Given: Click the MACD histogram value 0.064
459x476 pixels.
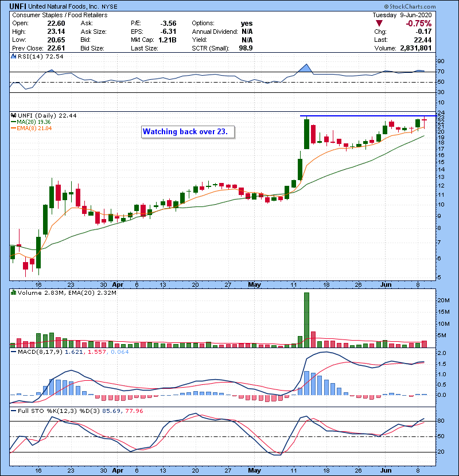Looking at the screenshot, I should pos(120,352).
